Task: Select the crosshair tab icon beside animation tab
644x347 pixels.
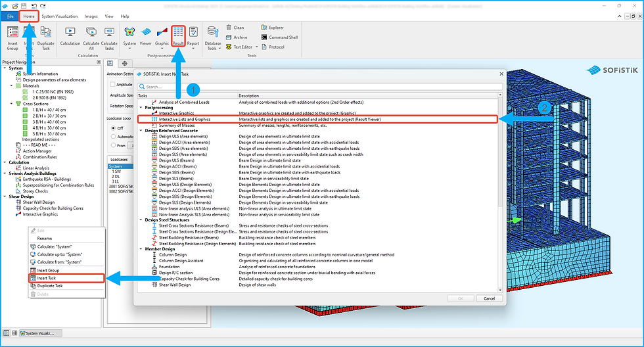Action: [125, 63]
